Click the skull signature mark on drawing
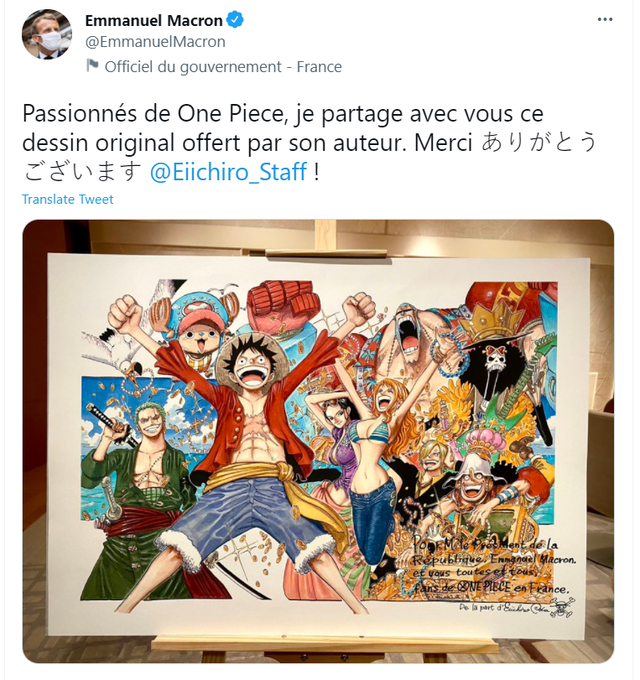Image resolution: width=640 pixels, height=680 pixels. pyautogui.click(x=562, y=607)
